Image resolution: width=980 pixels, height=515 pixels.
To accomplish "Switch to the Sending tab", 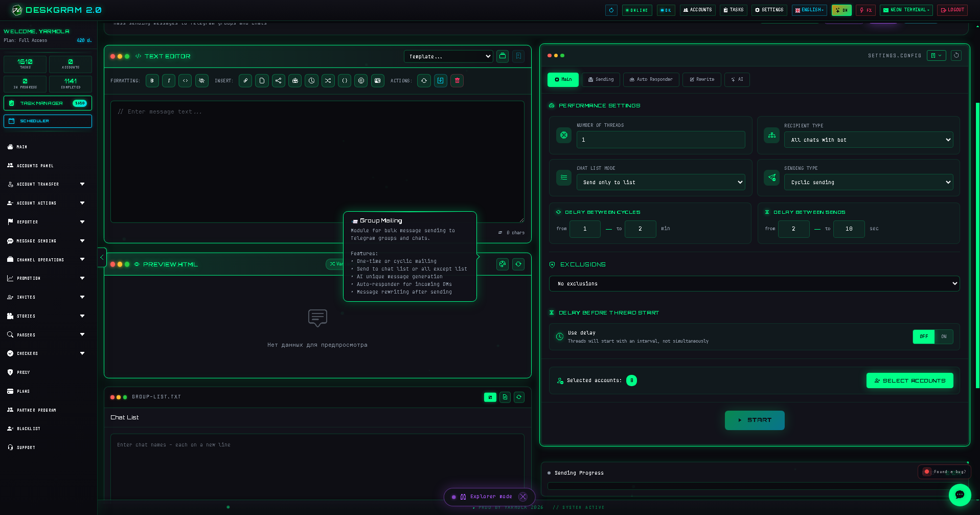I will tap(601, 79).
